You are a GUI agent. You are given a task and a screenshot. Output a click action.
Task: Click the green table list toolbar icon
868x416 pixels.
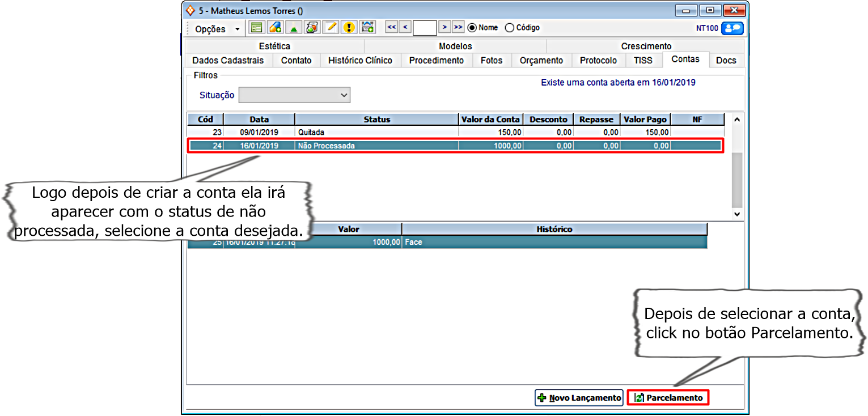257,27
